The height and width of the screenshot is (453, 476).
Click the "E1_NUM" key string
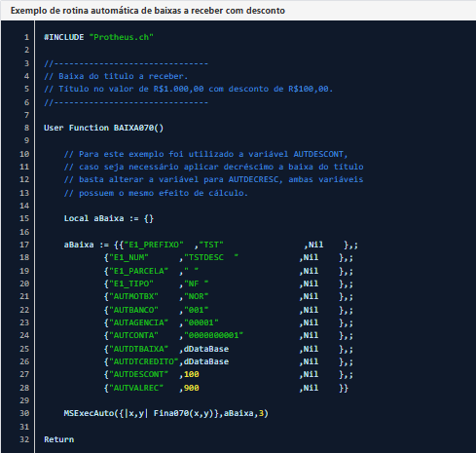128,257
